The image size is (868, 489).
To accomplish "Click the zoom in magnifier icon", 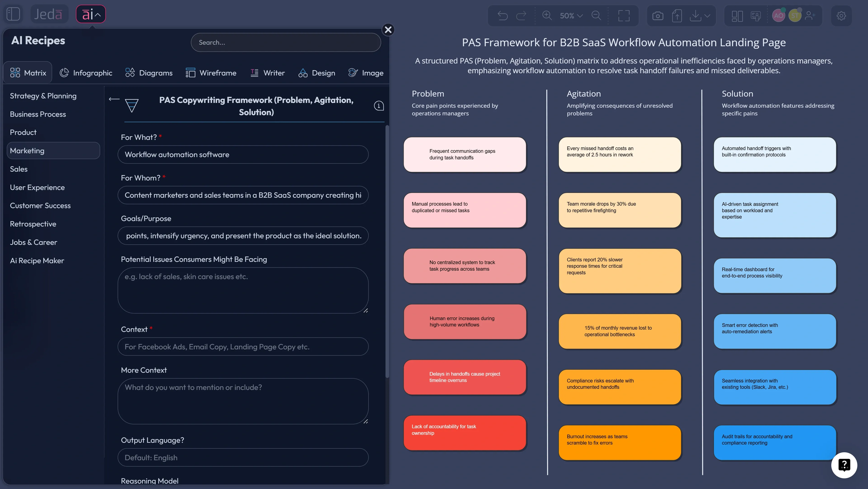I will (x=547, y=15).
